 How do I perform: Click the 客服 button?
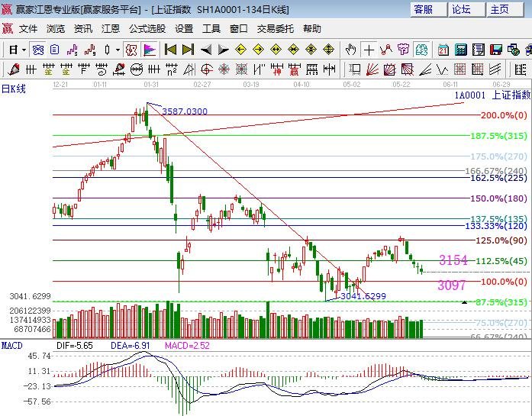pyautogui.click(x=423, y=9)
